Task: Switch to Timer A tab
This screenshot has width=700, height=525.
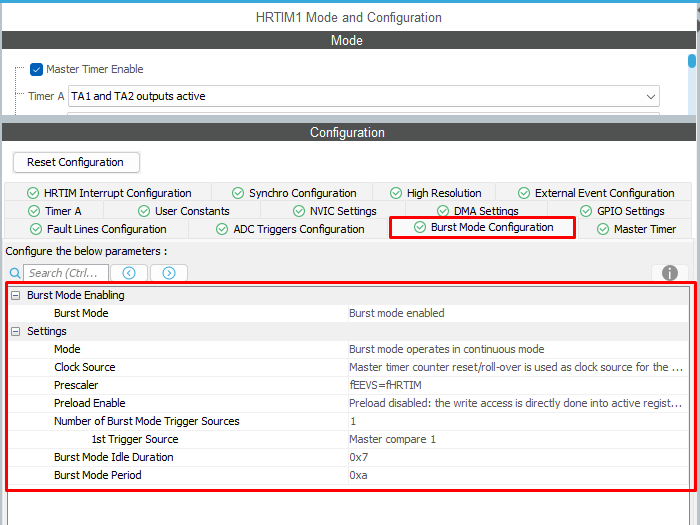Action: coord(54,211)
